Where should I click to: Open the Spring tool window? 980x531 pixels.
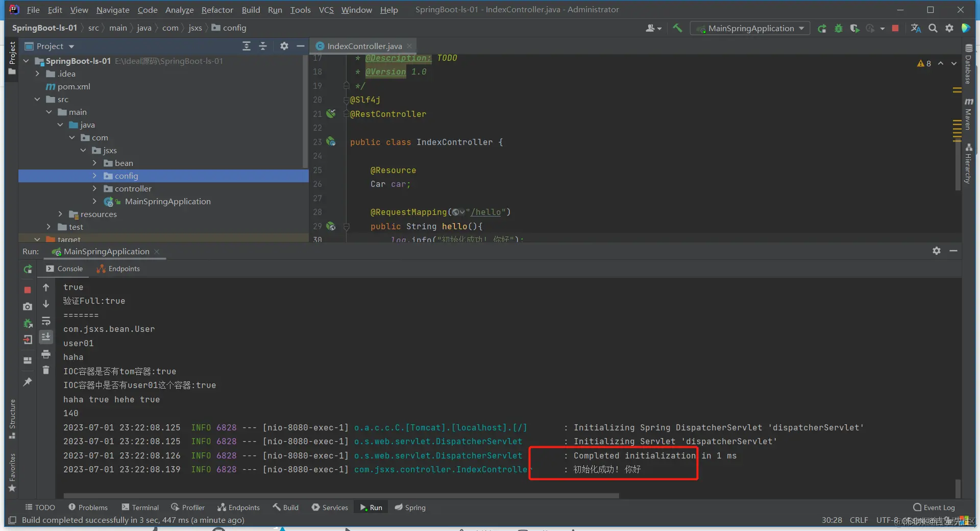(x=410, y=507)
